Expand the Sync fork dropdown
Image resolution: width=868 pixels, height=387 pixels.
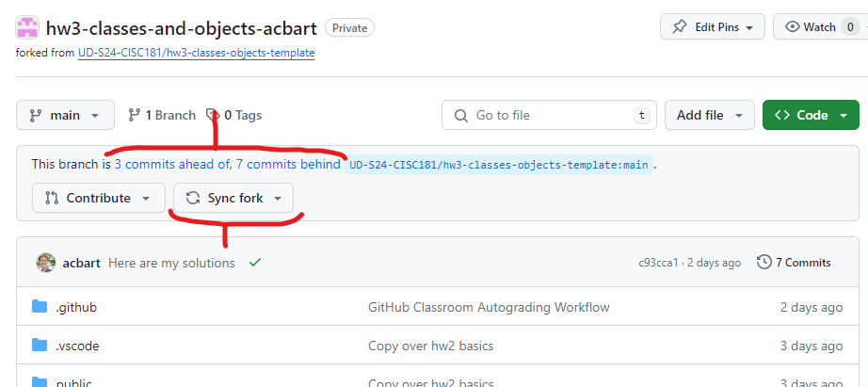(233, 198)
